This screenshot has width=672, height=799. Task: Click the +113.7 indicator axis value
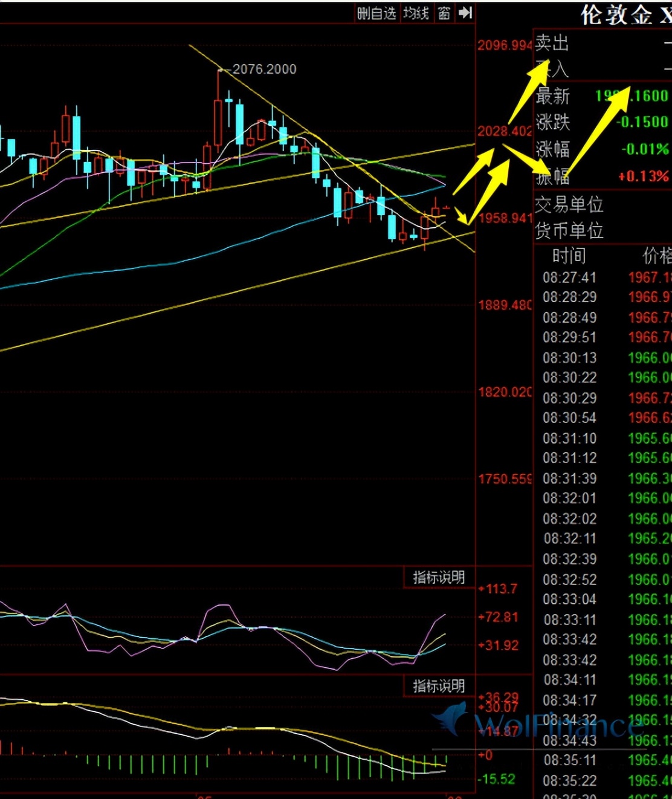point(498,589)
